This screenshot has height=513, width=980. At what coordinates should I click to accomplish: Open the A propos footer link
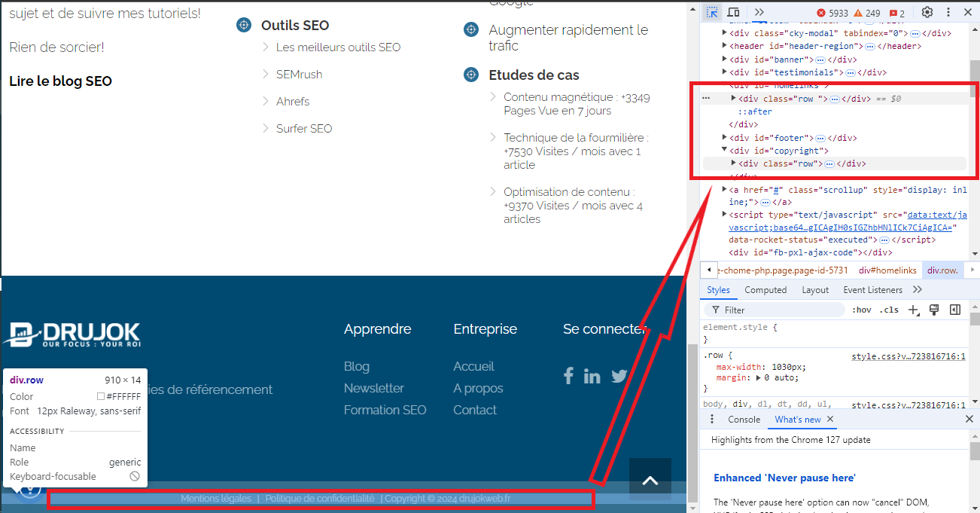tap(478, 388)
